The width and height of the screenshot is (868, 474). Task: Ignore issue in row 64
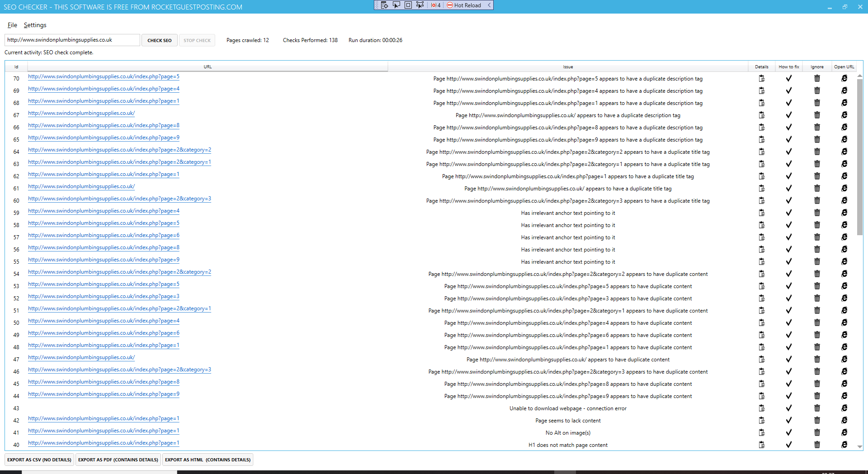817,152
